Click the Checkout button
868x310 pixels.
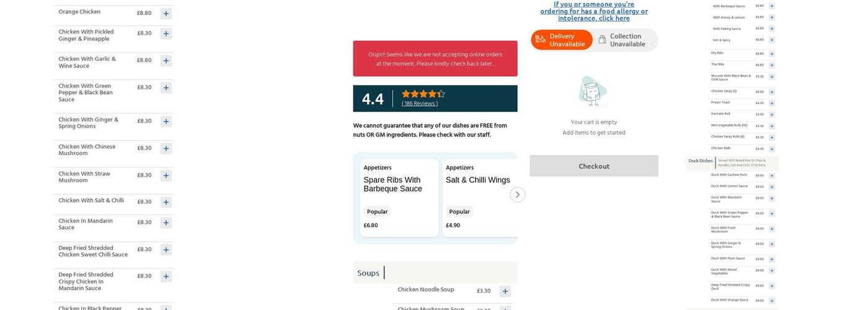click(x=594, y=166)
